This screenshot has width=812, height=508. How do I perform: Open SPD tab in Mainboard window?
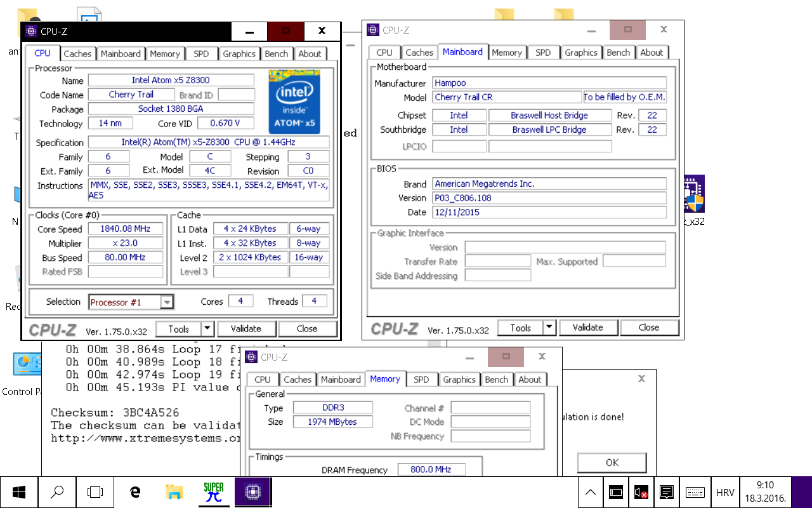click(x=543, y=53)
